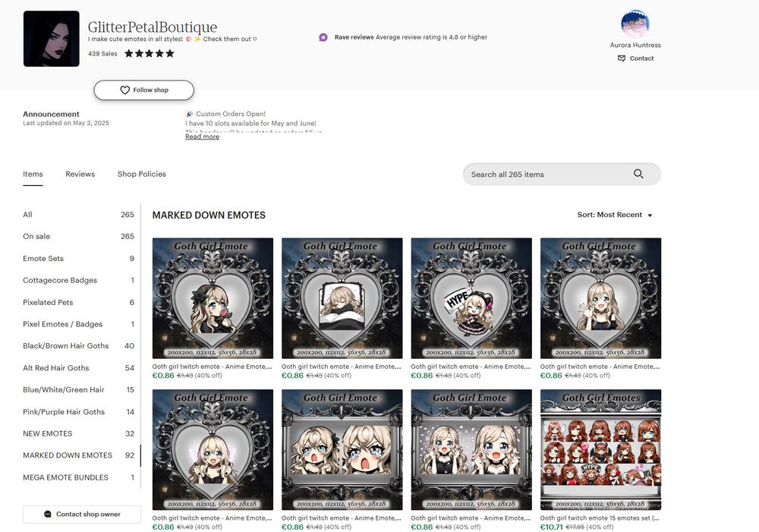759x532 pixels.
Task: Click the GlitterPetalBoutique shop name heading
Action: point(153,27)
